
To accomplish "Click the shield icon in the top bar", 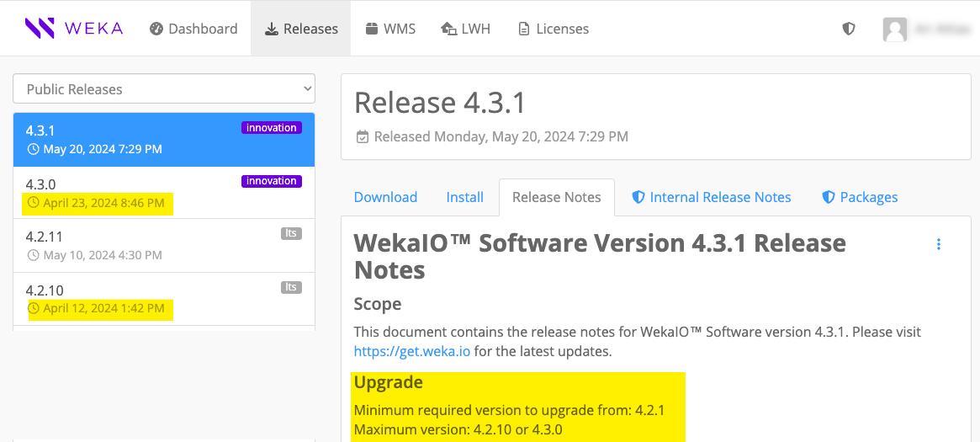I will pos(849,29).
